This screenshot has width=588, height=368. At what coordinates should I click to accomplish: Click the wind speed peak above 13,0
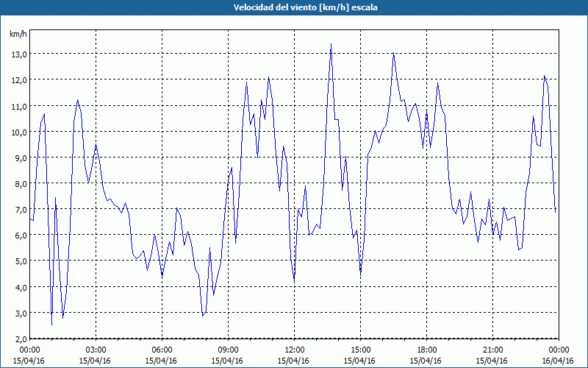pos(331,44)
